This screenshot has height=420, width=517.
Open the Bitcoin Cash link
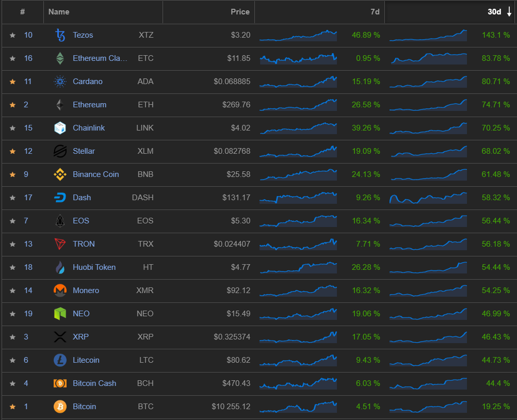(x=94, y=383)
